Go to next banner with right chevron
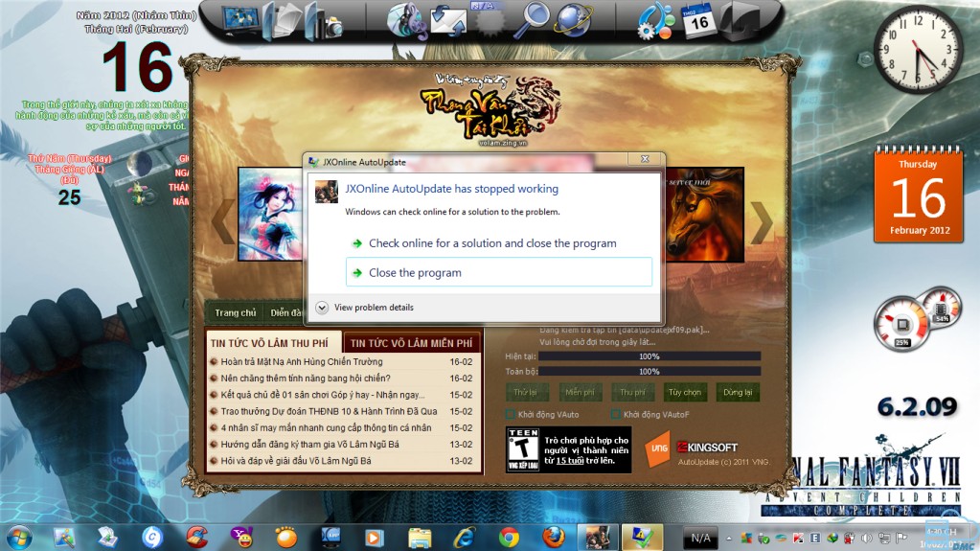 tap(761, 223)
